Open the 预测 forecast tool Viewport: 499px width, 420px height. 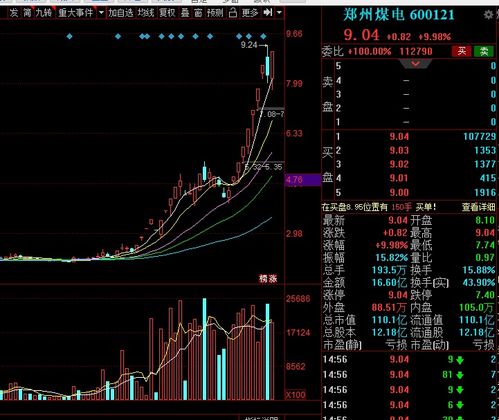(x=215, y=13)
